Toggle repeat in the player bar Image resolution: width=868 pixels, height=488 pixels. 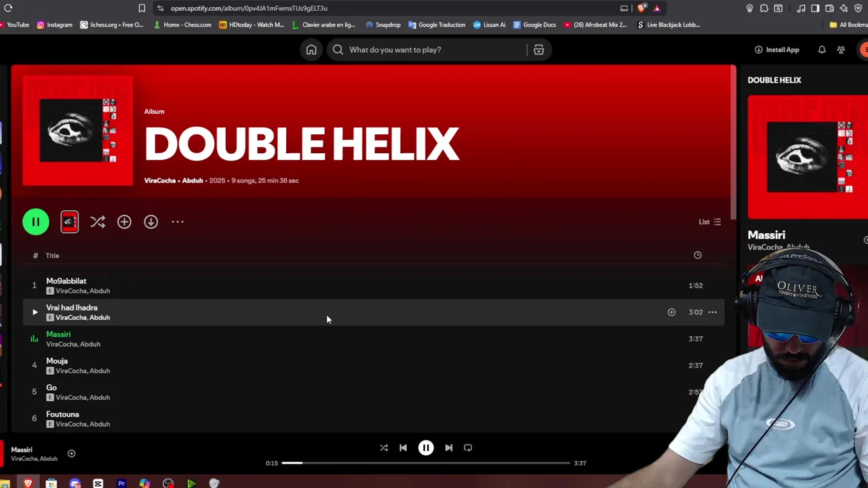tap(467, 447)
